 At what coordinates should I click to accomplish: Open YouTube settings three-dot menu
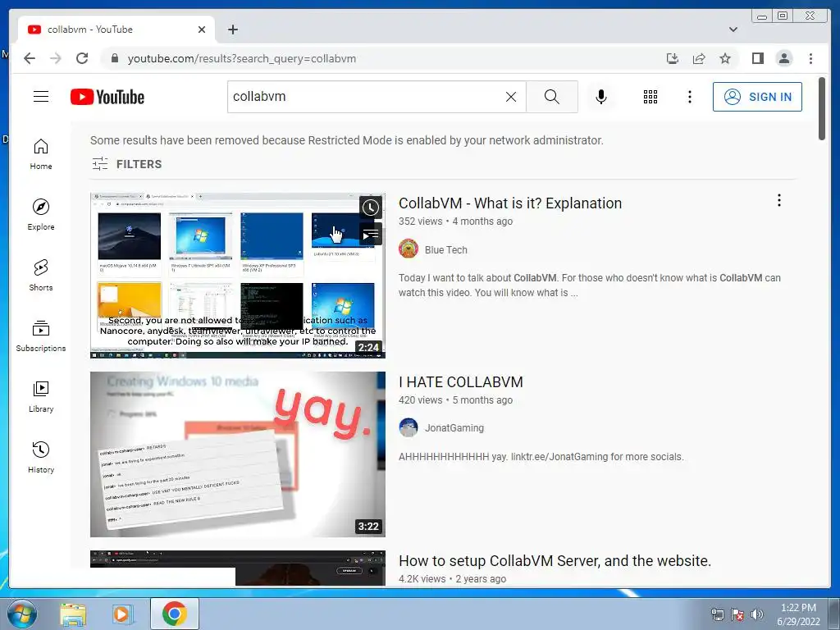point(689,97)
